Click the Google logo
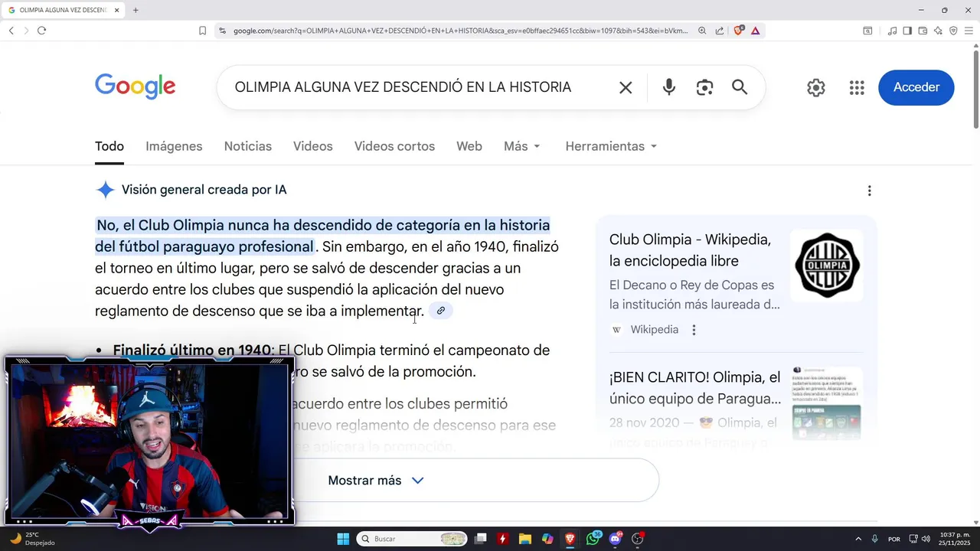The image size is (980, 551). click(x=136, y=86)
